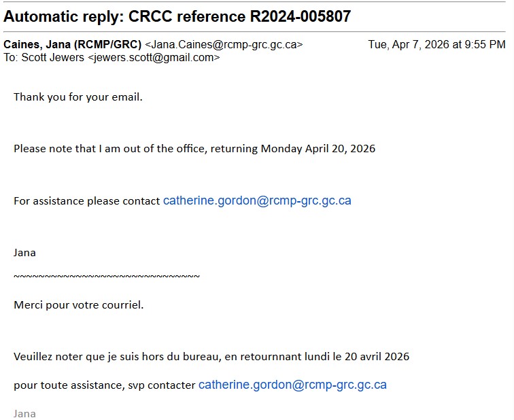Select the reference number R2024-005807 in subject
The image size is (514, 420).
[301, 16]
